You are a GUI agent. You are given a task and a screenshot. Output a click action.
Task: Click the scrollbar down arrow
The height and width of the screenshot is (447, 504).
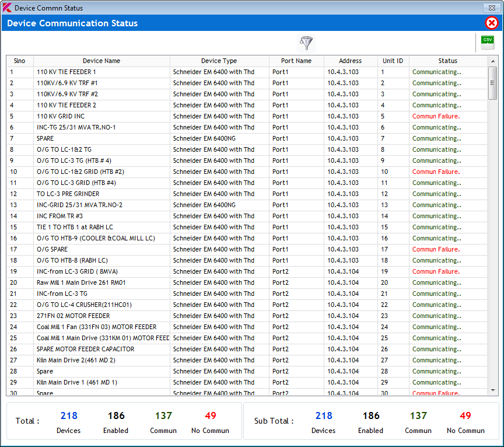pyautogui.click(x=493, y=390)
